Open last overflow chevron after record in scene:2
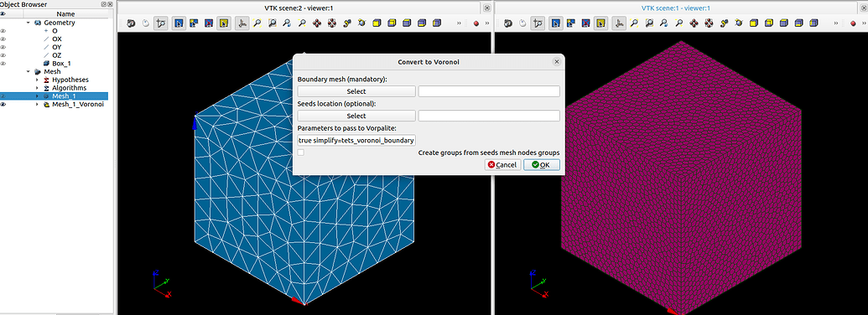The width and height of the screenshot is (868, 315). [487, 23]
